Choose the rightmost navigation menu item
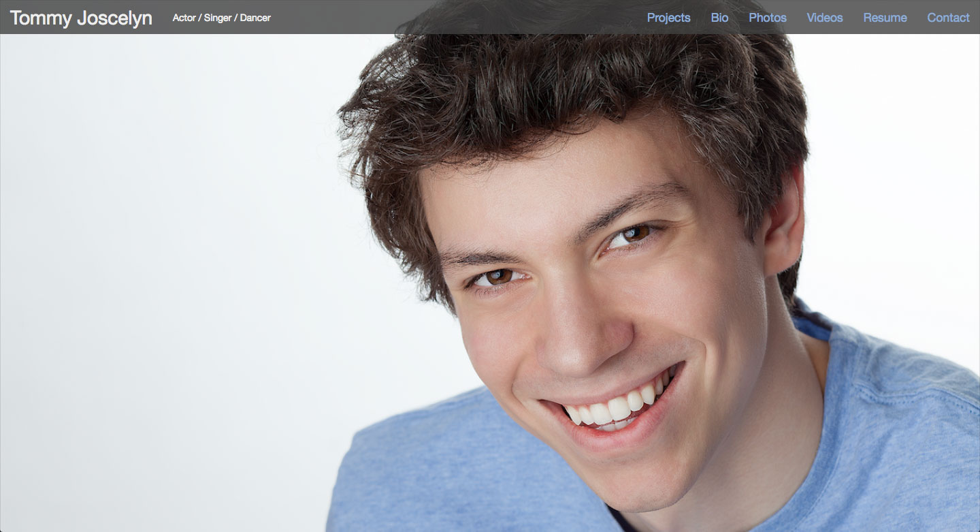Screen dimensions: 980x532 click(x=948, y=18)
